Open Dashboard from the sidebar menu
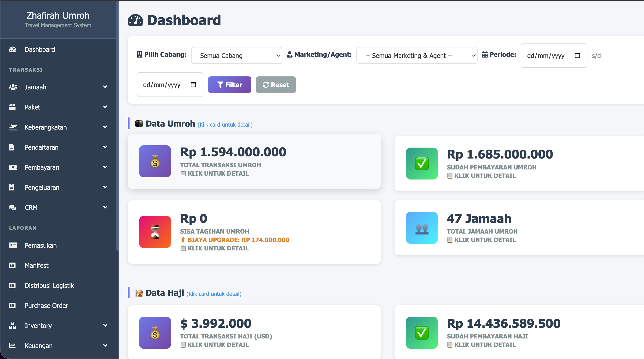The width and height of the screenshot is (644, 359). 58,49
